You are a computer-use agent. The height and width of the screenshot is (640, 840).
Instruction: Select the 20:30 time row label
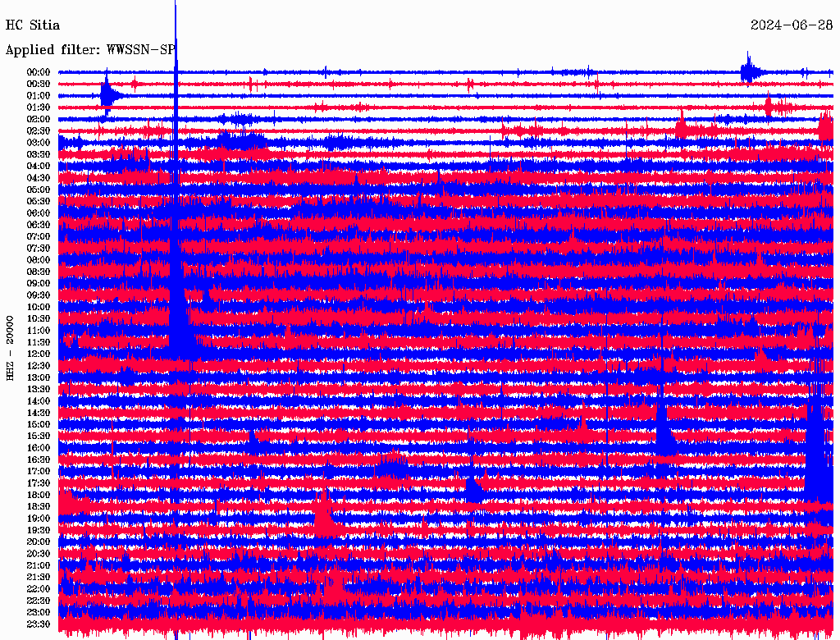click(x=39, y=554)
